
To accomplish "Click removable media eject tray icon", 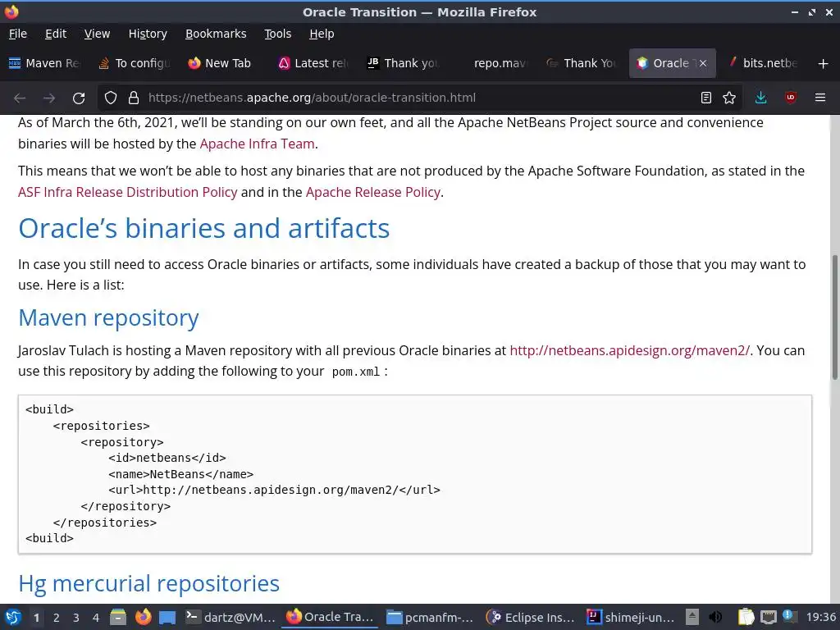I will coord(692,617).
